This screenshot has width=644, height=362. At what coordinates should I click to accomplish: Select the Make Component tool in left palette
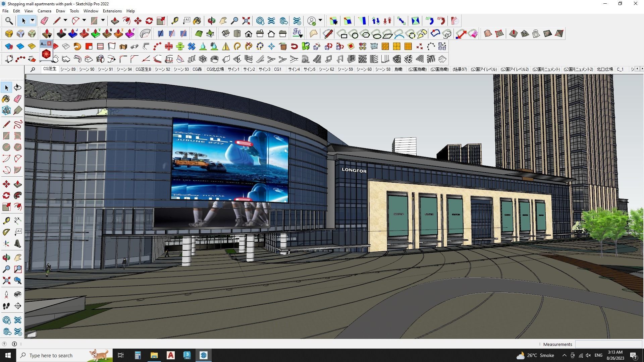pos(6,110)
